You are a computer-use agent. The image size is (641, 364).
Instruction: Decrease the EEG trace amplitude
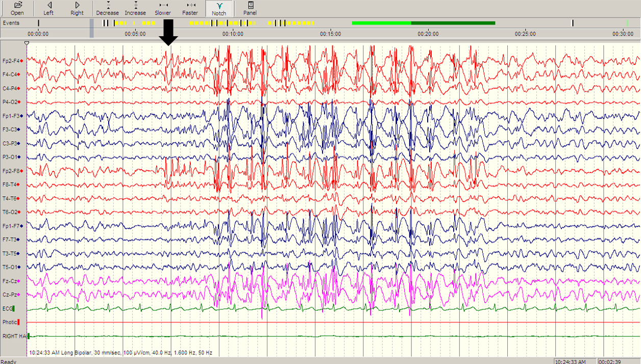tap(107, 8)
